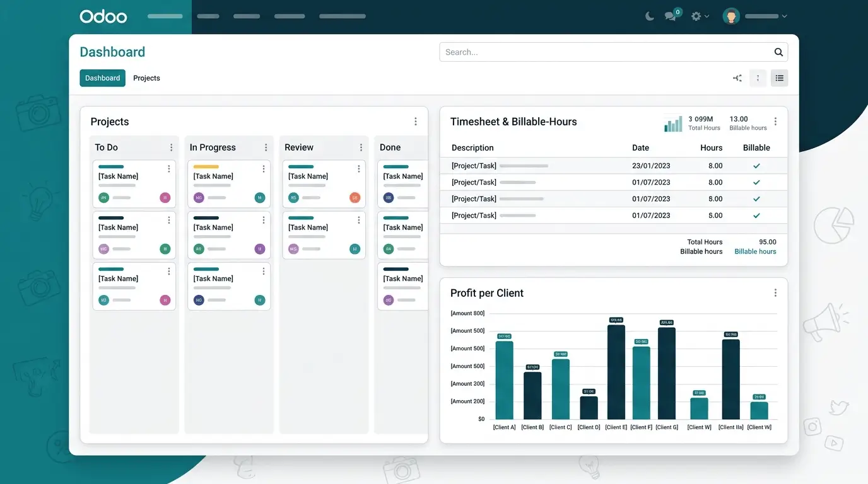Open the menu on the middle In Progress card

(263, 220)
